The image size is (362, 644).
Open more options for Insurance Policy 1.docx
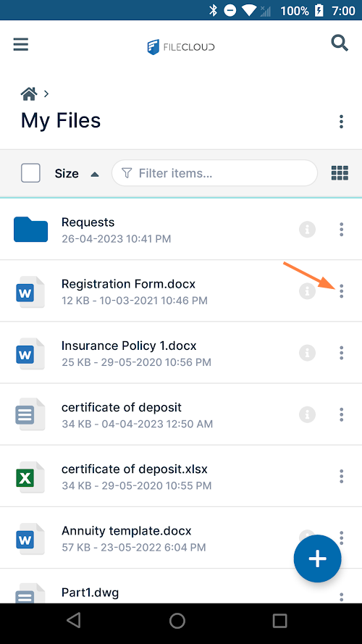coord(341,353)
